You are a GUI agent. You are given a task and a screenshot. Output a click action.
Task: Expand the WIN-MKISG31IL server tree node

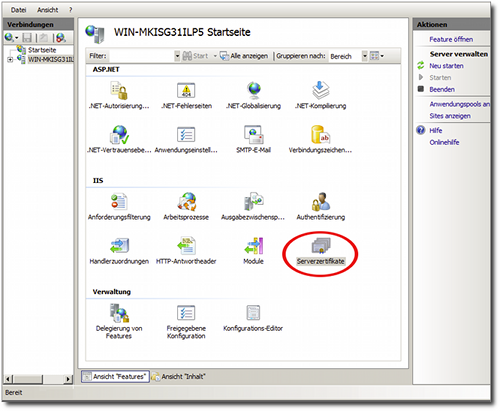(x=10, y=60)
